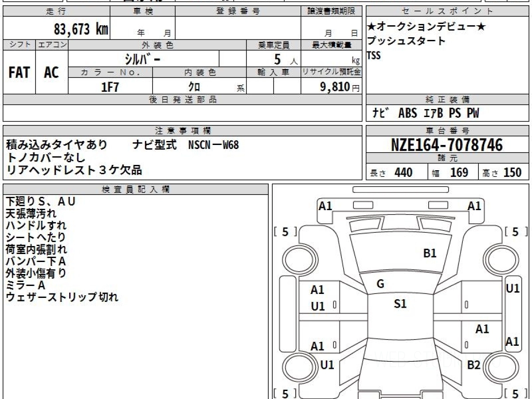
Task: Select the リサイクル預託金 header
Action: pos(331,72)
